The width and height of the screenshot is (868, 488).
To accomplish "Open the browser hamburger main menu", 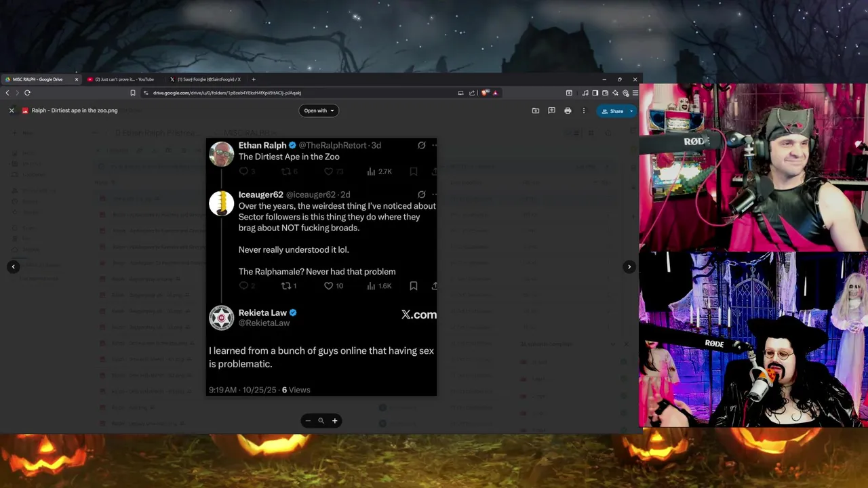I will 635,93.
